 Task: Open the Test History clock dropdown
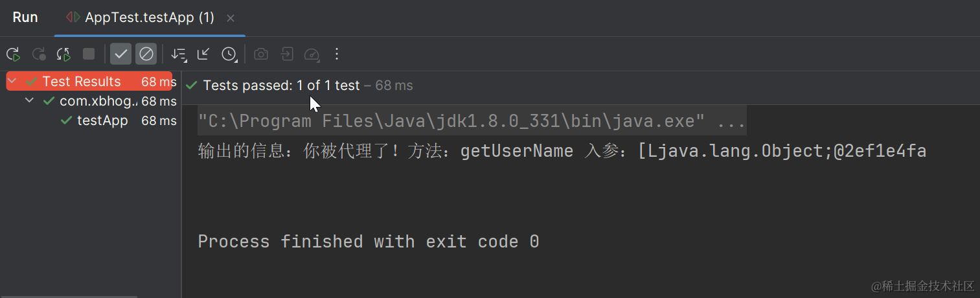pos(229,54)
